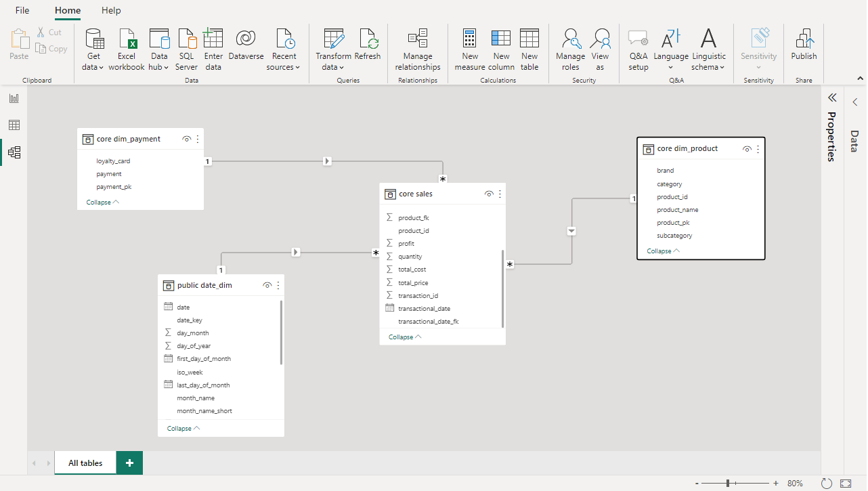
Task: Switch to Table view in the left sidebar
Action: 14,125
